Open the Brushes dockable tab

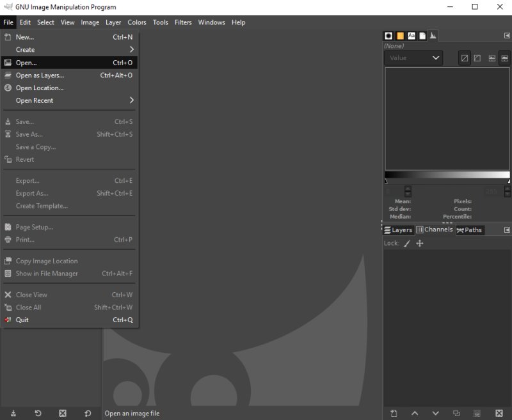[388, 36]
